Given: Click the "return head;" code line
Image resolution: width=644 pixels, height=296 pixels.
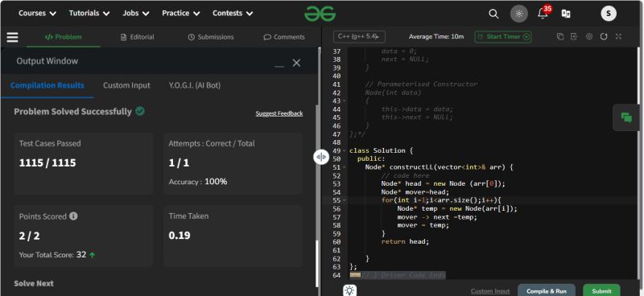Looking at the screenshot, I should pyautogui.click(x=405, y=241).
